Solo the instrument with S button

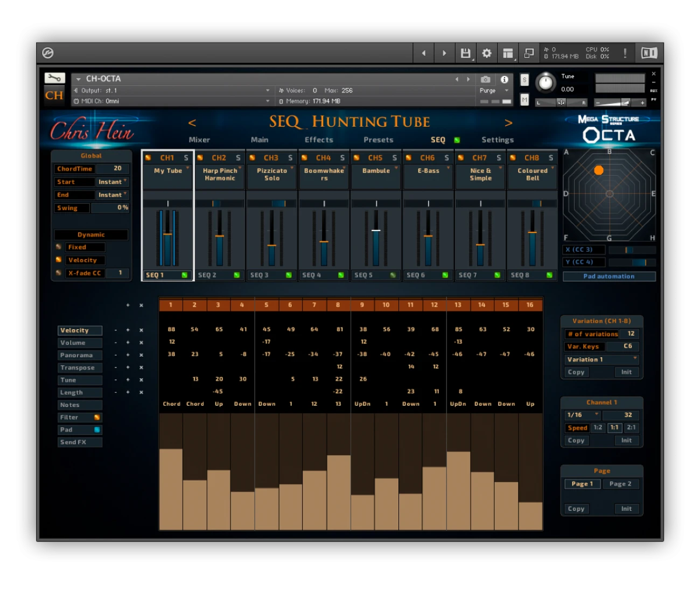(x=524, y=80)
